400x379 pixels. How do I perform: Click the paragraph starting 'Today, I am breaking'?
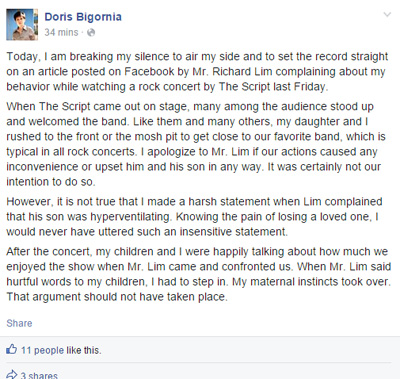coord(197,71)
